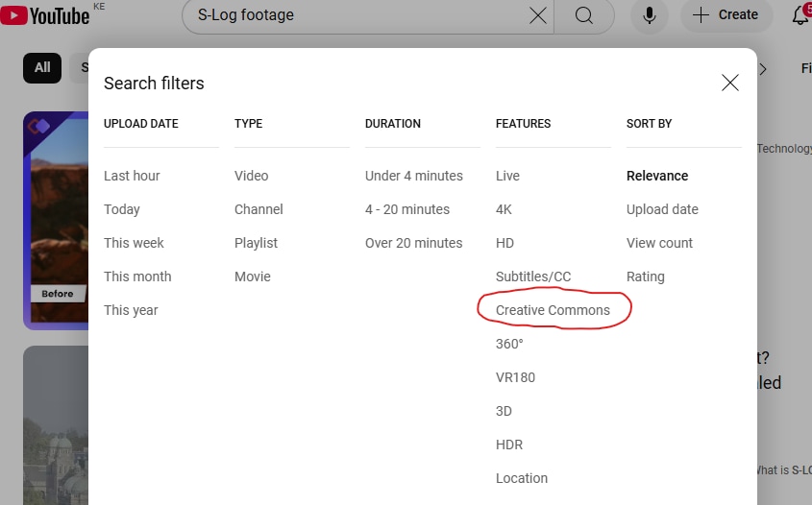
Task: Click the S-Log footage search field
Action: point(356,15)
